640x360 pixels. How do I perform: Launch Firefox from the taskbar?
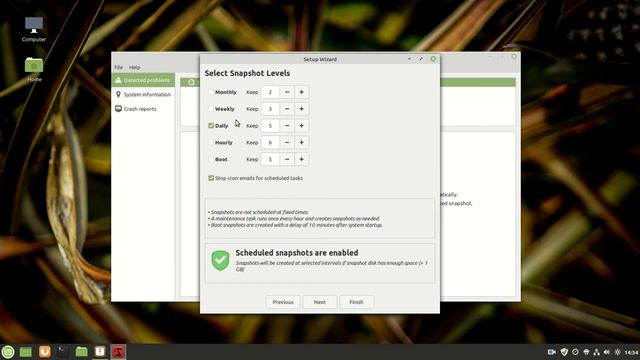coord(45,351)
